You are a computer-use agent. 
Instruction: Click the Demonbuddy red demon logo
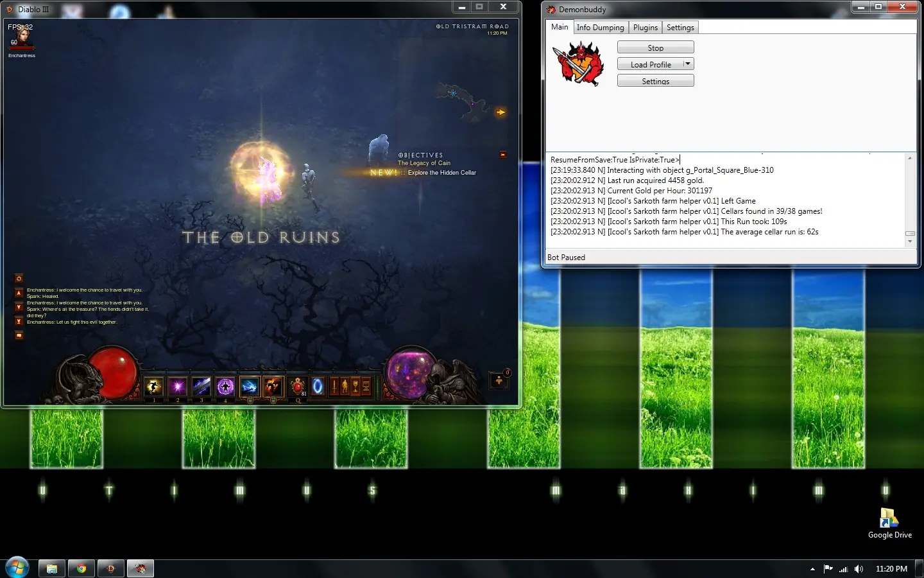pos(579,63)
